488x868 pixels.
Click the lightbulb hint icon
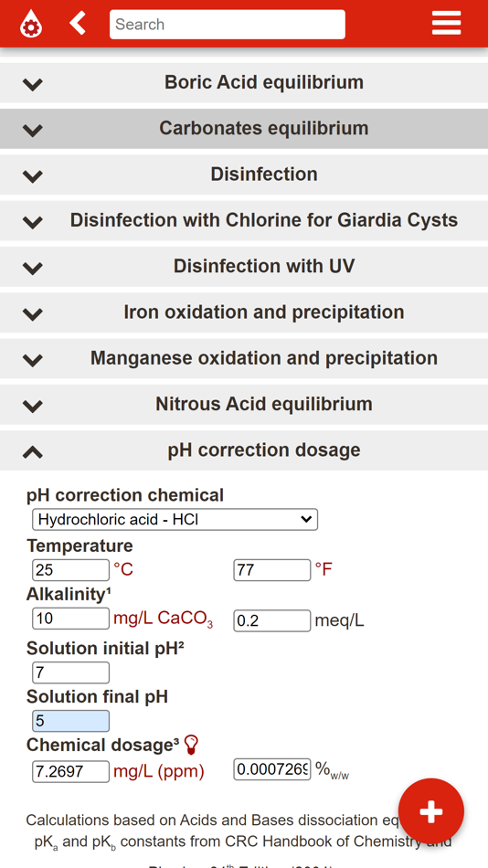coord(191,745)
